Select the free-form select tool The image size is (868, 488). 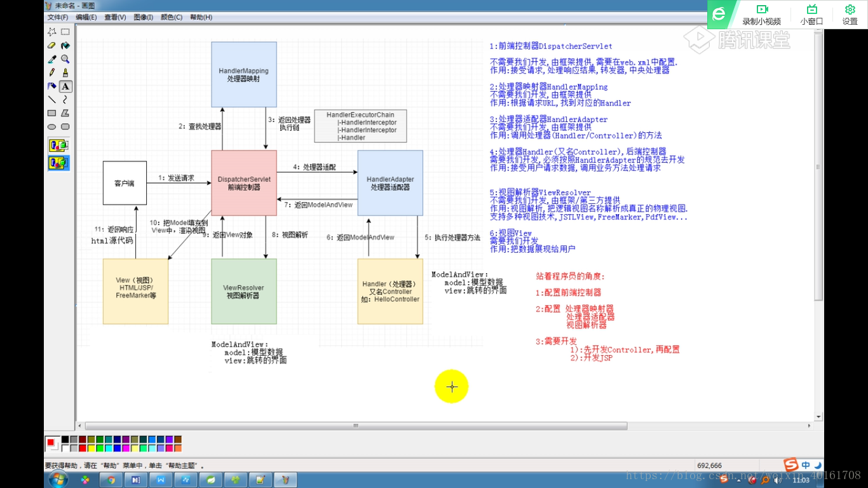pos(52,32)
